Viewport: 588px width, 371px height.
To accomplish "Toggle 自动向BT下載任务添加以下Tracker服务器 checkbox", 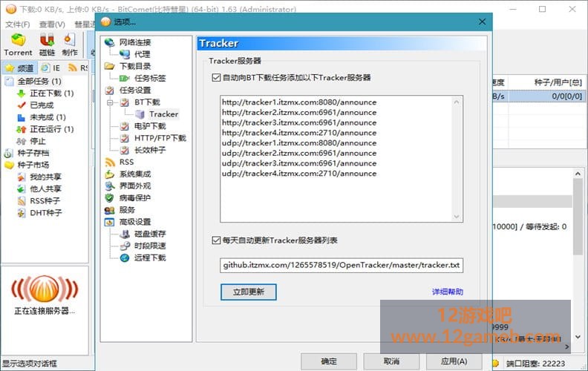I will click(216, 78).
